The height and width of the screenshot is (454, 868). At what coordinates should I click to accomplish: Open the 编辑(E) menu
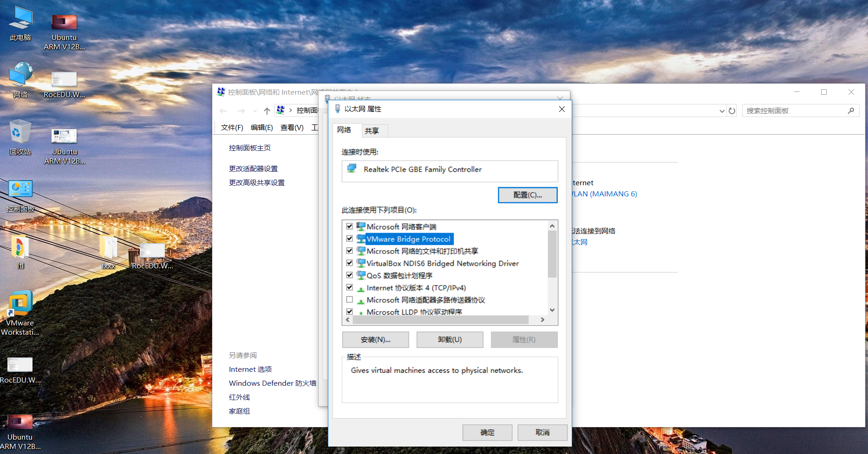tap(262, 127)
